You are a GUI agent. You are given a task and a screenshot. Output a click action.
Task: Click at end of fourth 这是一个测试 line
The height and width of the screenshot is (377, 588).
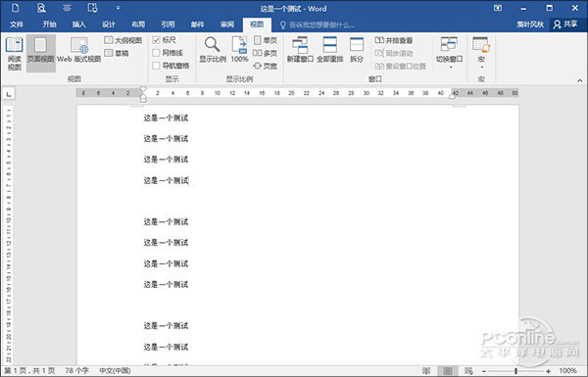coord(189,180)
